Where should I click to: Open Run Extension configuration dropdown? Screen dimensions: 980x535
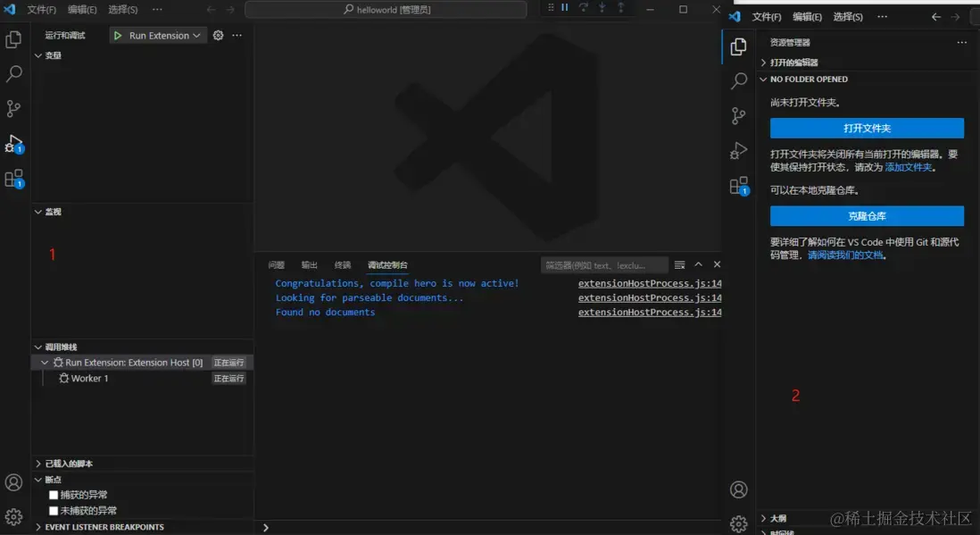(164, 36)
